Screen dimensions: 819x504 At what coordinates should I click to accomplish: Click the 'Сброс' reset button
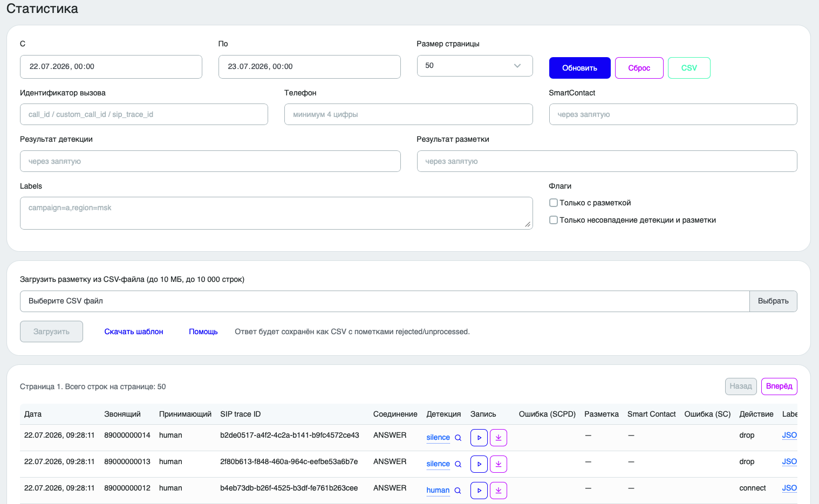coord(639,68)
